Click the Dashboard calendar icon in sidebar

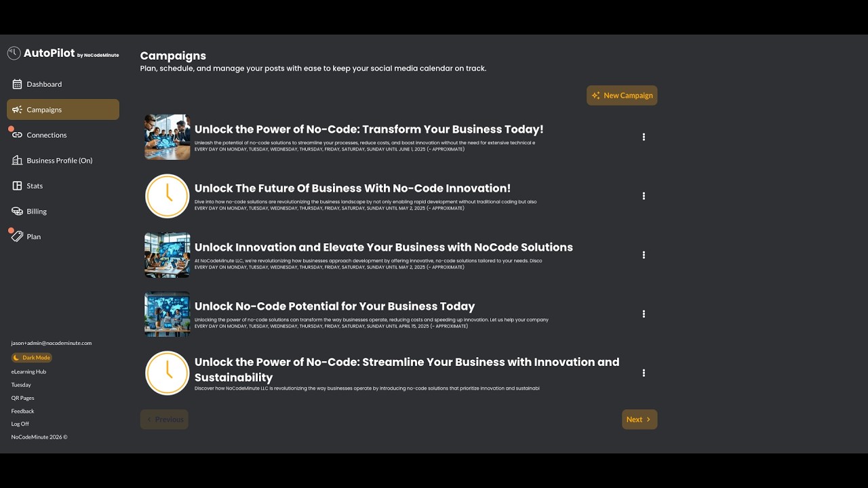point(18,84)
